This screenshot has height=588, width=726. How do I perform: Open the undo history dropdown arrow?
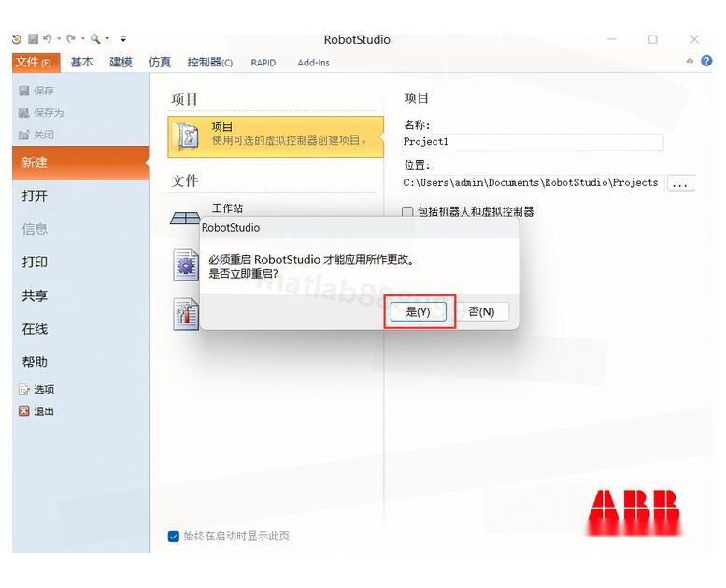pos(59,39)
